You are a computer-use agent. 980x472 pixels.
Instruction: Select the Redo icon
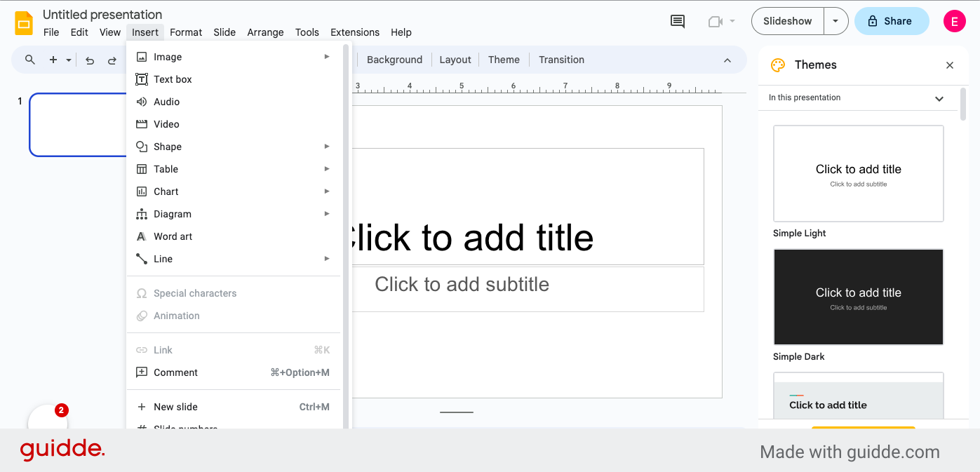click(112, 60)
